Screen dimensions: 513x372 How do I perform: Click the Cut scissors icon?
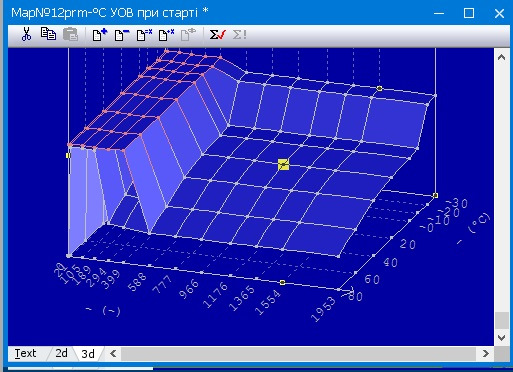pyautogui.click(x=26, y=34)
